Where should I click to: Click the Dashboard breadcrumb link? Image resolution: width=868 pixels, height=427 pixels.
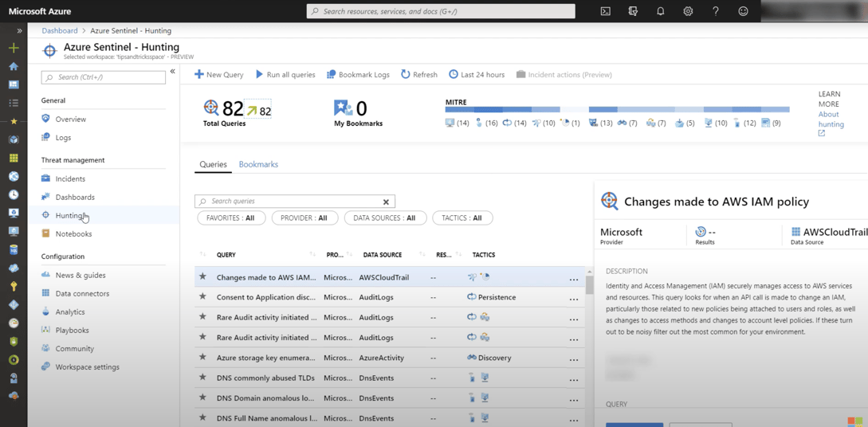point(60,30)
